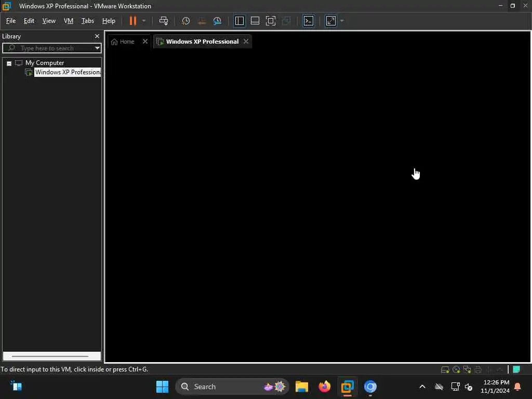532x399 pixels.
Task: Collapse the My Computer tree node
Action: tap(9, 63)
